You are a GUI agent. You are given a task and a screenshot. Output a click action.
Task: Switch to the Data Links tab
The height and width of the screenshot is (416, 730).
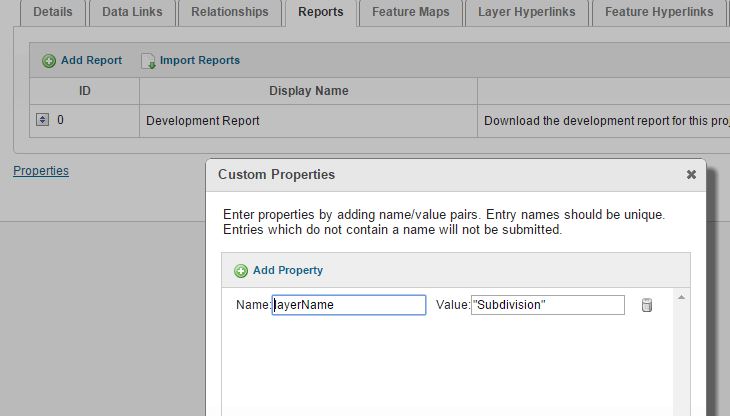point(132,12)
